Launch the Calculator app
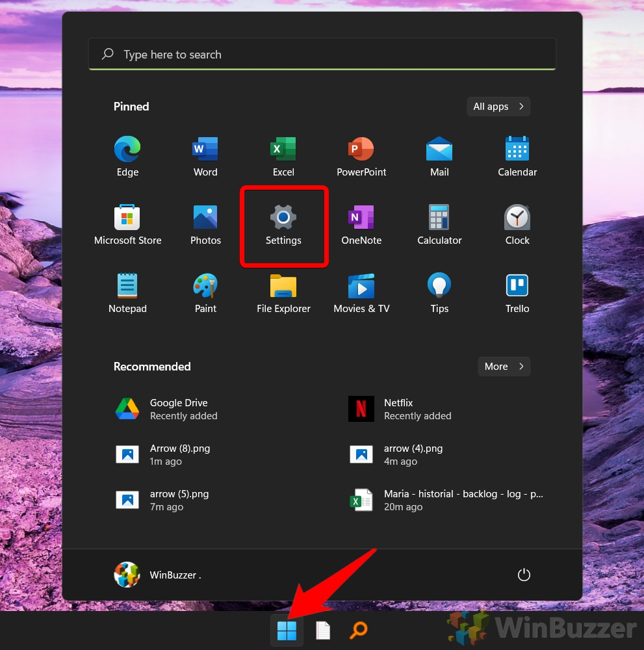This screenshot has height=650, width=644. coord(439,225)
